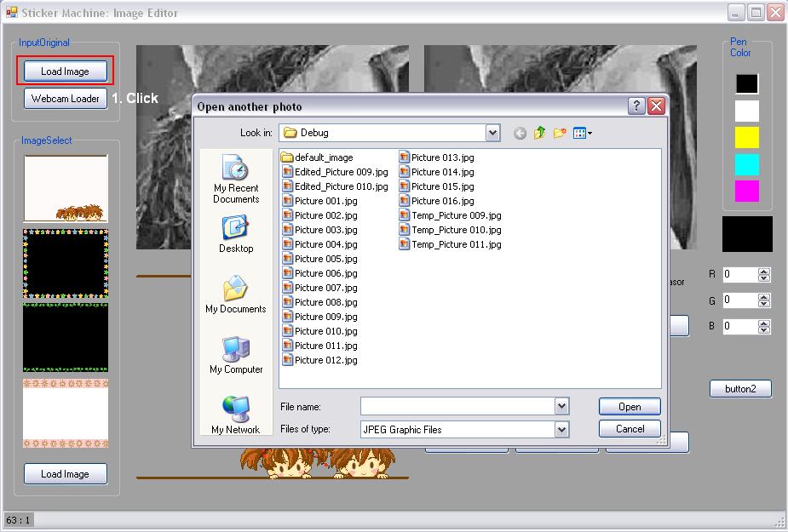Click the dialog help question mark button
Screen dimensions: 788x532
click(x=636, y=106)
